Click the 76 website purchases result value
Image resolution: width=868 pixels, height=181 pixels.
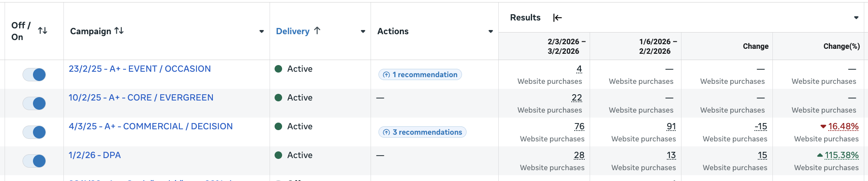[x=579, y=126]
